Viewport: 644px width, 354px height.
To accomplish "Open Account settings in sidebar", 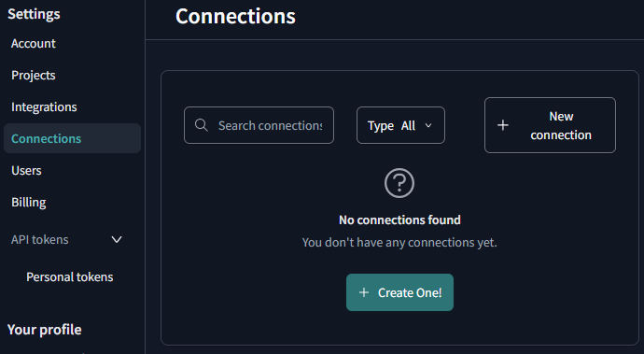I will click(x=34, y=44).
